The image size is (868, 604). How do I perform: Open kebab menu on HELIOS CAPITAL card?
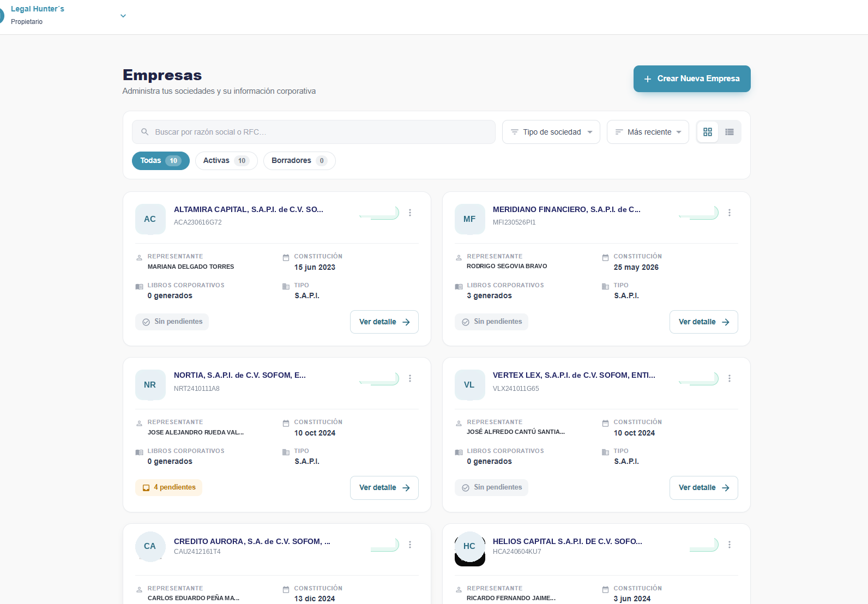click(730, 545)
